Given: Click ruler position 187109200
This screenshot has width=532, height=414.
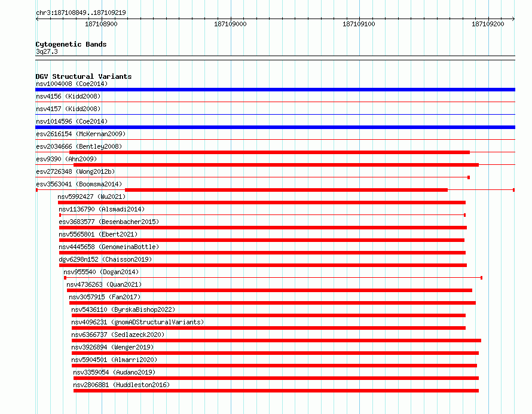Looking at the screenshot, I should click(x=488, y=24).
